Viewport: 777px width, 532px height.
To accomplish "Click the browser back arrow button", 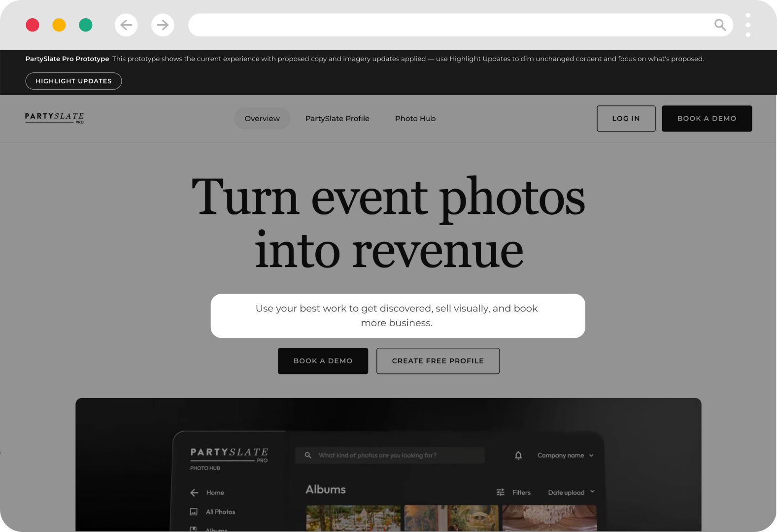I will point(126,25).
